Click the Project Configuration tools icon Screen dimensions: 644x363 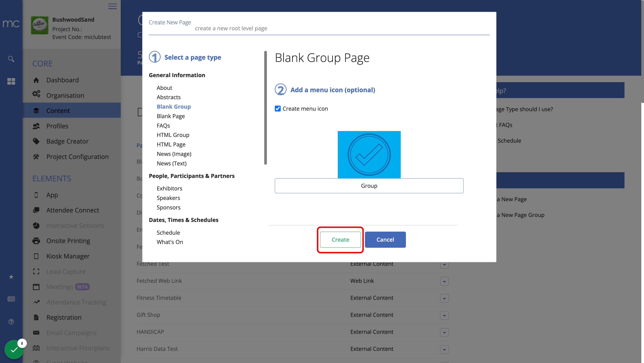[x=36, y=157]
